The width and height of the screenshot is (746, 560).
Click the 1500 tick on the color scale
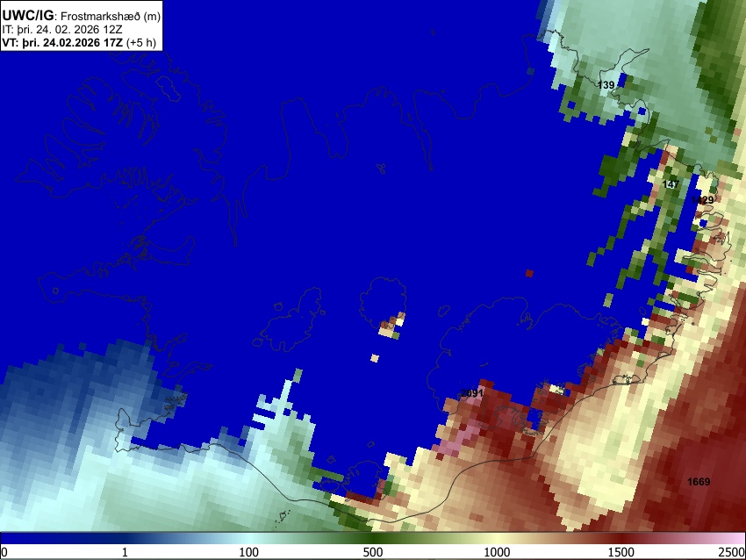point(621,552)
